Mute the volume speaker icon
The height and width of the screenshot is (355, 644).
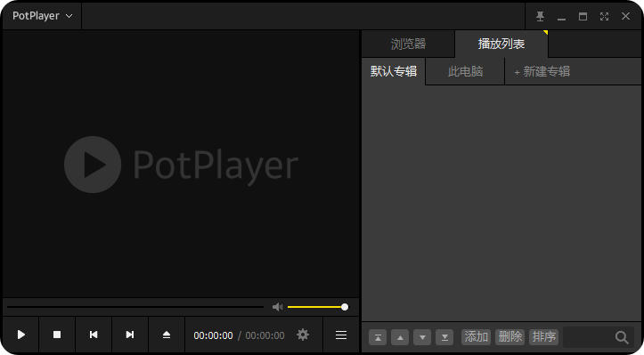277,307
